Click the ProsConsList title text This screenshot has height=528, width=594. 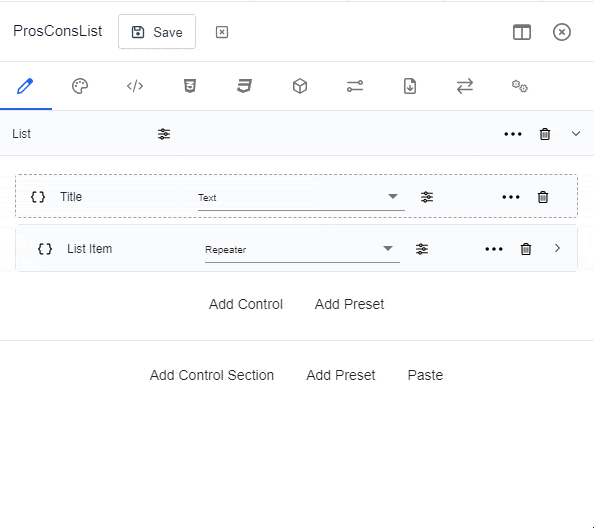[58, 31]
